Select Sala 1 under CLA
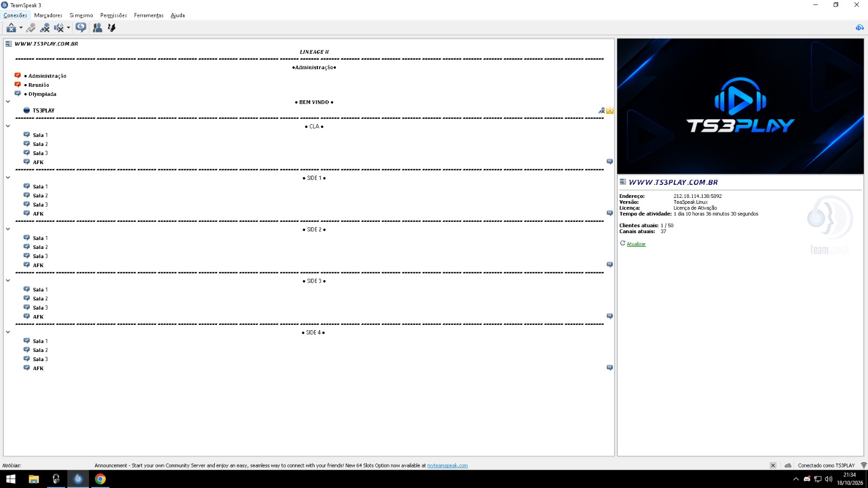Image resolution: width=868 pixels, height=488 pixels. [40, 136]
